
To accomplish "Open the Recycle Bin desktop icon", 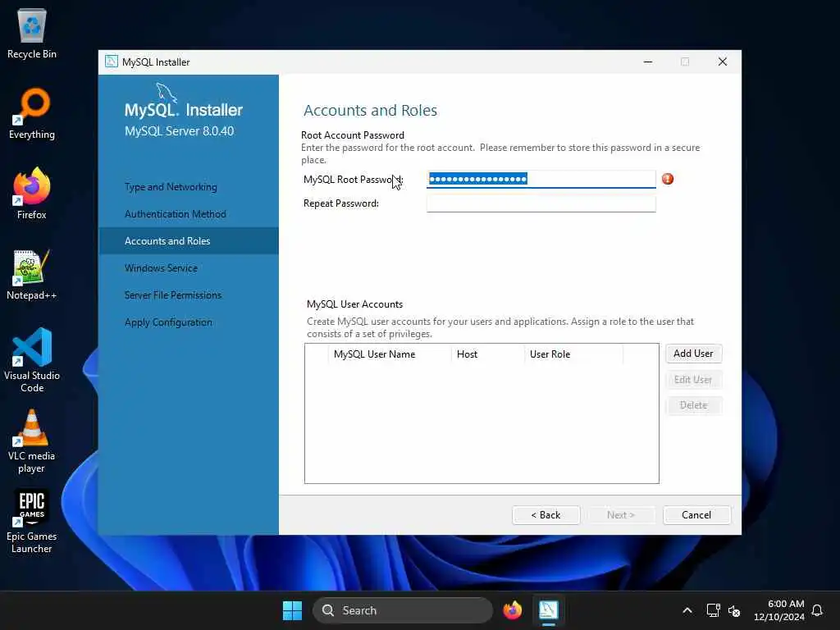I will click(32, 33).
